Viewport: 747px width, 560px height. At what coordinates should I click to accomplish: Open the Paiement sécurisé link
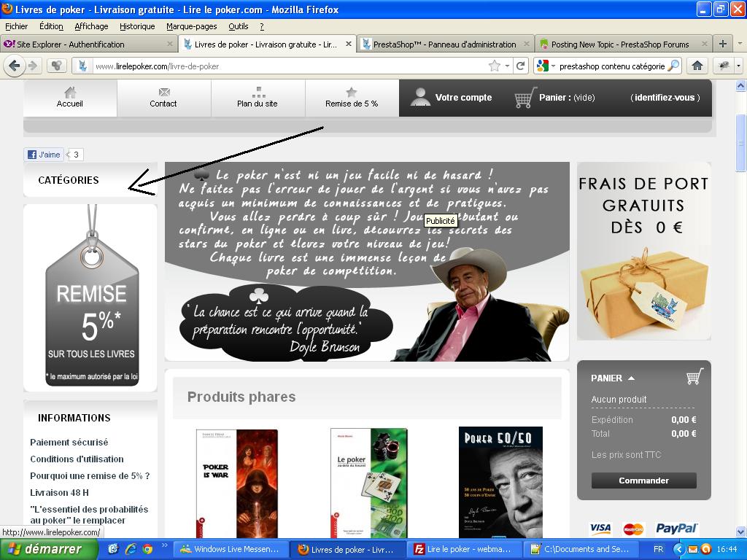(69, 443)
